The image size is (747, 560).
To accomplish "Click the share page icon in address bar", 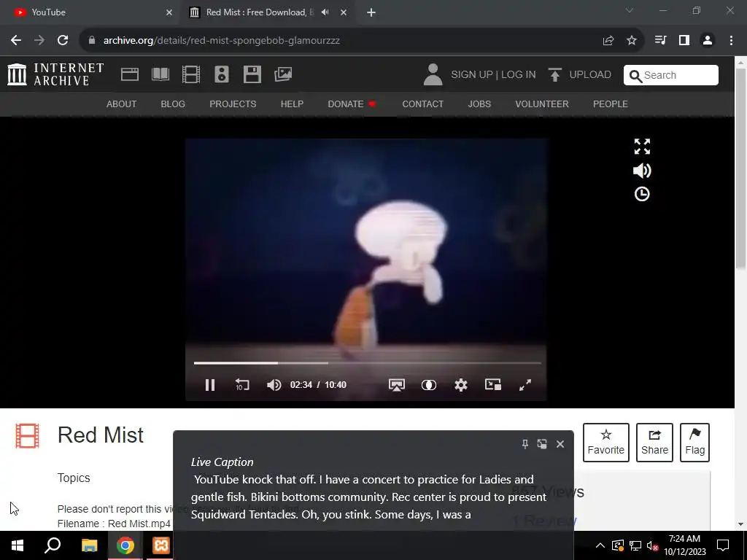I will pyautogui.click(x=608, y=41).
